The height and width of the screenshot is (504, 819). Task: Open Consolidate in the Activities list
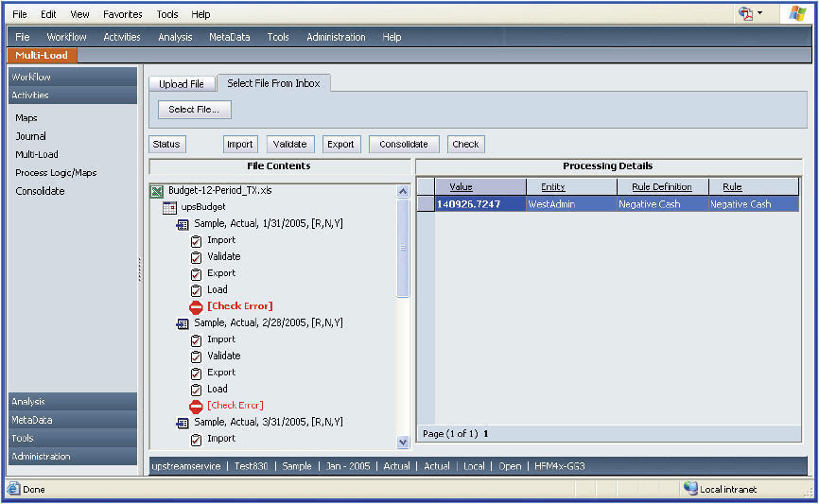pyautogui.click(x=40, y=191)
